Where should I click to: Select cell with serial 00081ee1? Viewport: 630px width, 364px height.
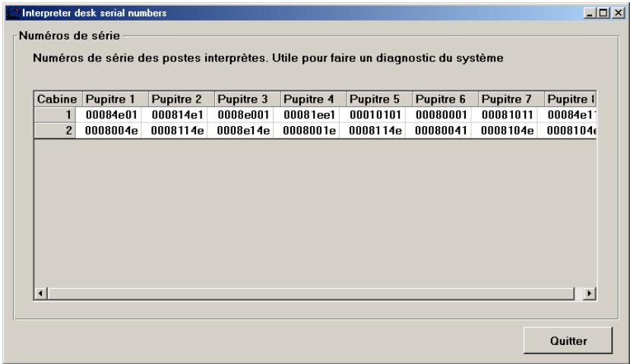click(306, 115)
